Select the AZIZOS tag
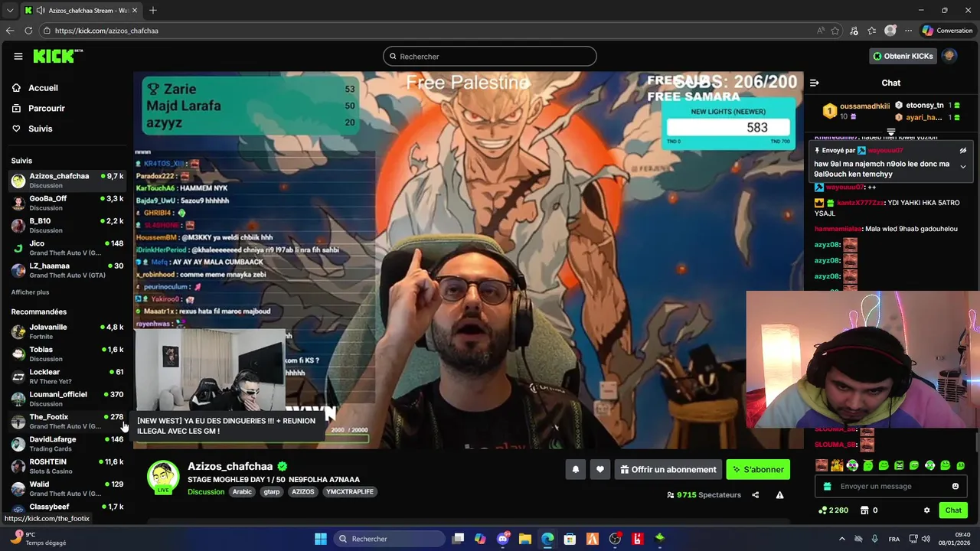 click(x=302, y=492)
